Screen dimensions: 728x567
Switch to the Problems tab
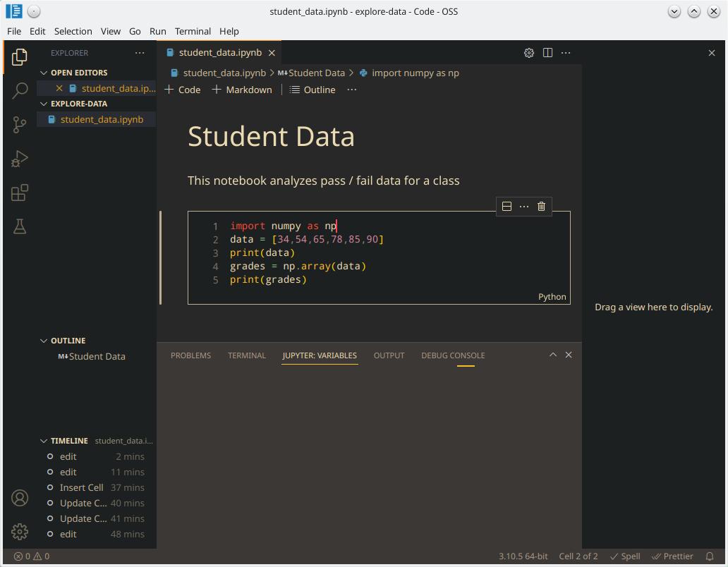click(x=190, y=355)
